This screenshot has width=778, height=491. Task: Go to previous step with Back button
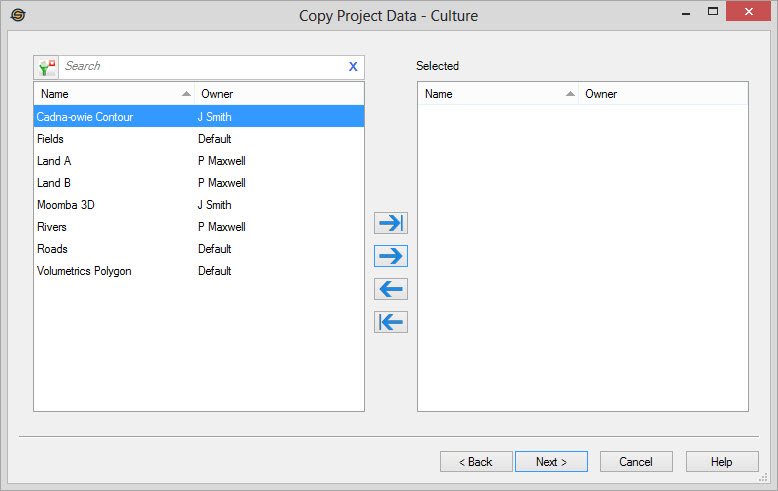pyautogui.click(x=476, y=462)
